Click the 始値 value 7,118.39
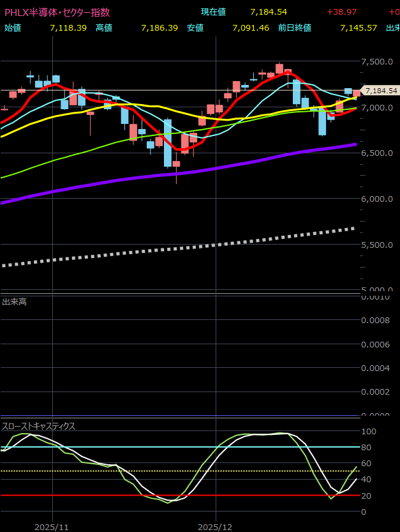The image size is (400, 532). pos(69,27)
